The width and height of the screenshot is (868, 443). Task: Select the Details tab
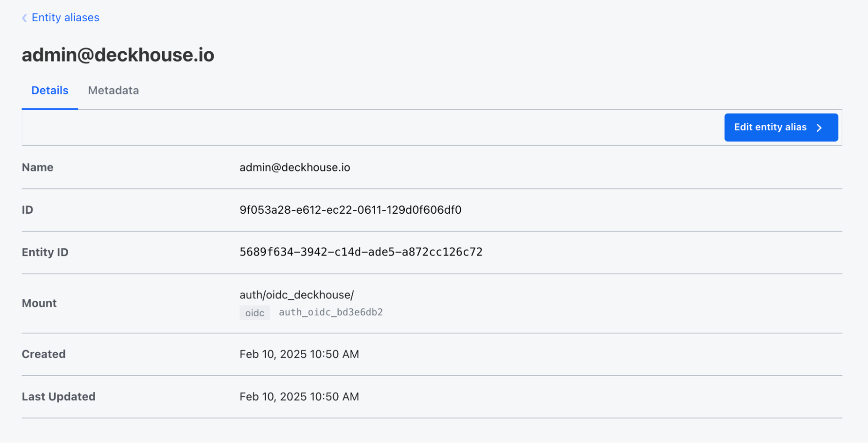50,90
